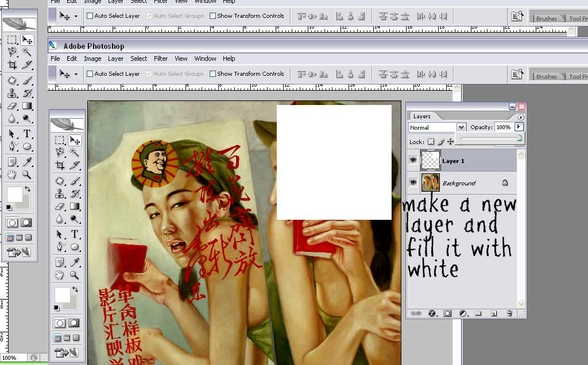Select the Notes tool in the far-left toolbox
Image resolution: width=588 pixels, height=365 pixels.
coord(12,161)
